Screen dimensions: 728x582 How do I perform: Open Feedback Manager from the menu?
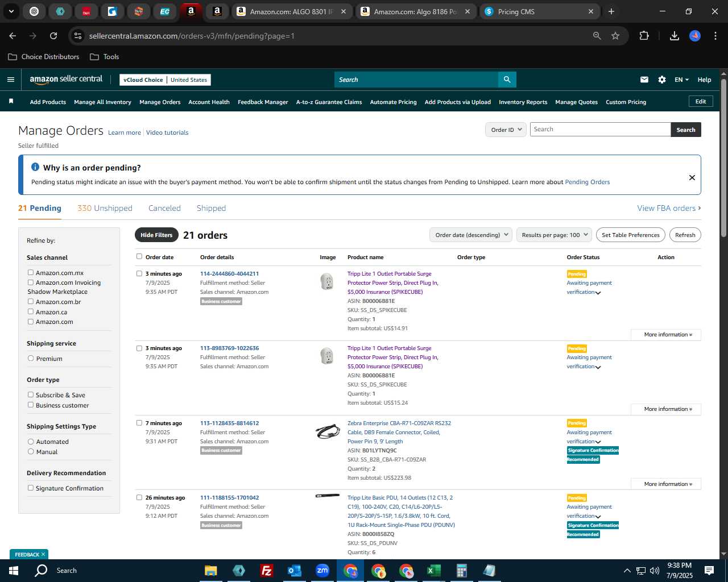(x=263, y=102)
